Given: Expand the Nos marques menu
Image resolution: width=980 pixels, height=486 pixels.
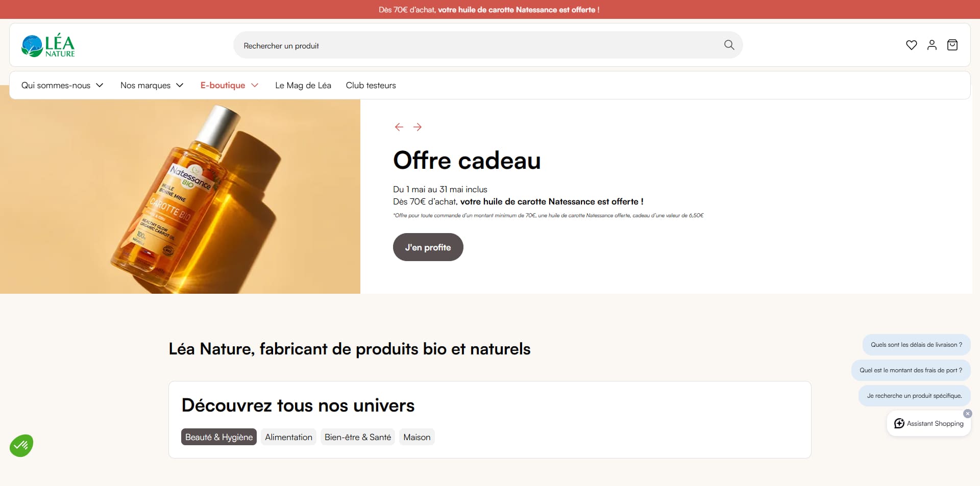Looking at the screenshot, I should (152, 85).
